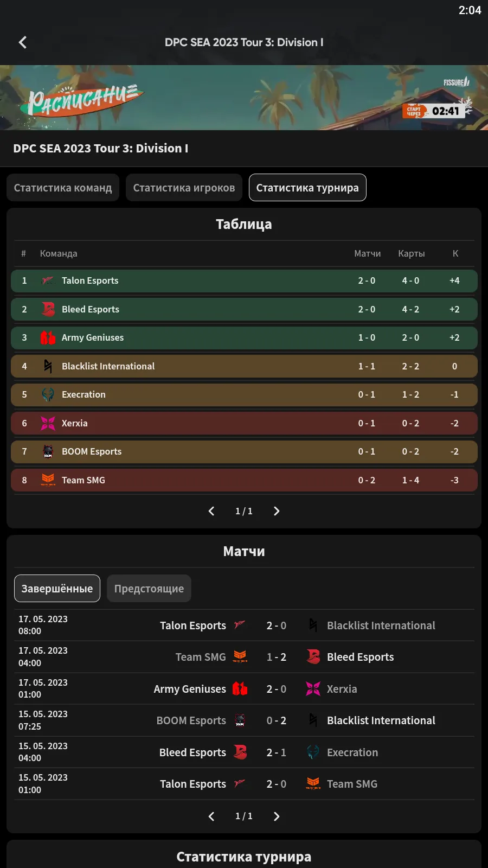The image size is (488, 868).
Task: Go to next standings table page
Action: pyautogui.click(x=277, y=511)
